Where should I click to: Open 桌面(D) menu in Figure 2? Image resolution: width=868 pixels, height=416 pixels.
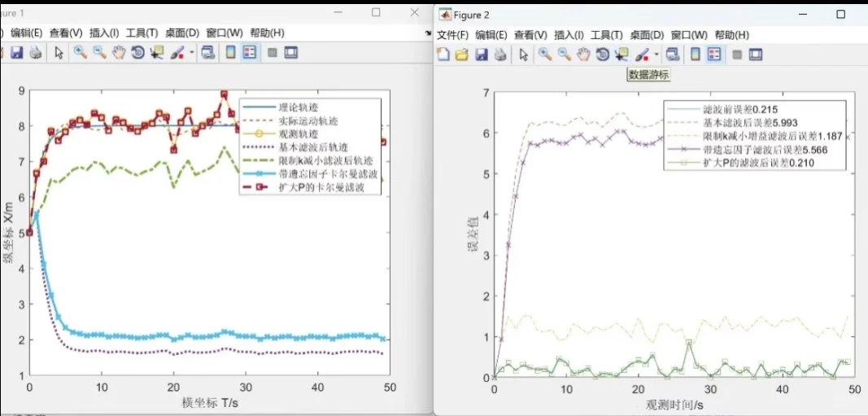[x=647, y=35]
